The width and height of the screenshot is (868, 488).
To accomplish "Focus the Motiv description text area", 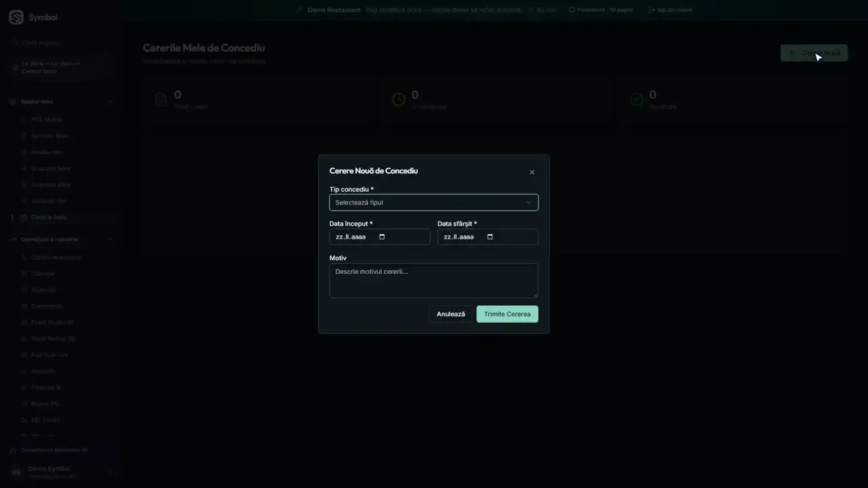I will (434, 281).
